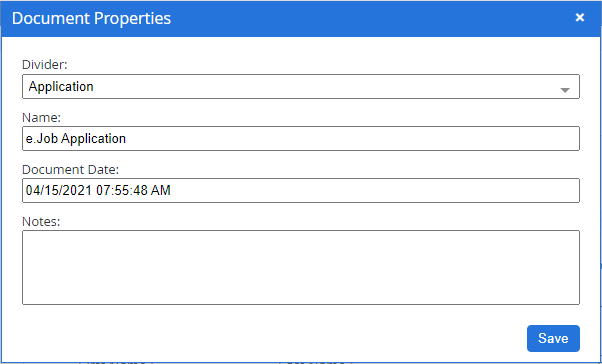Image resolution: width=602 pixels, height=364 pixels.
Task: Save the document properties
Action: 553,338
